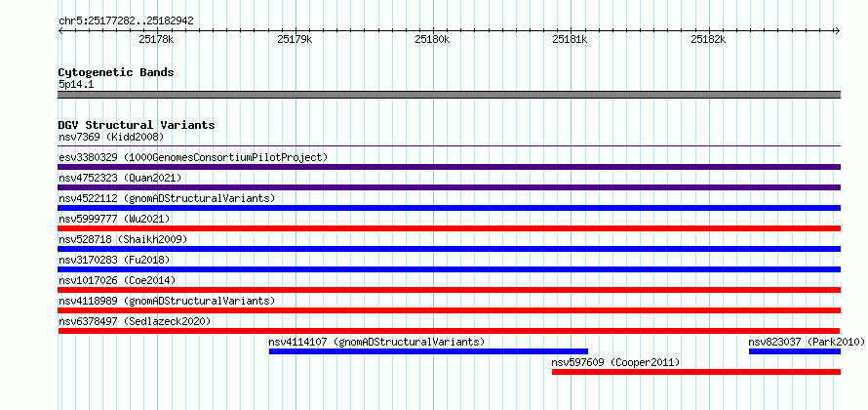Click the nsv7369 (Kidd2008) thin variant line
Image resolution: width=868 pixels, height=410 pixels.
point(450,146)
